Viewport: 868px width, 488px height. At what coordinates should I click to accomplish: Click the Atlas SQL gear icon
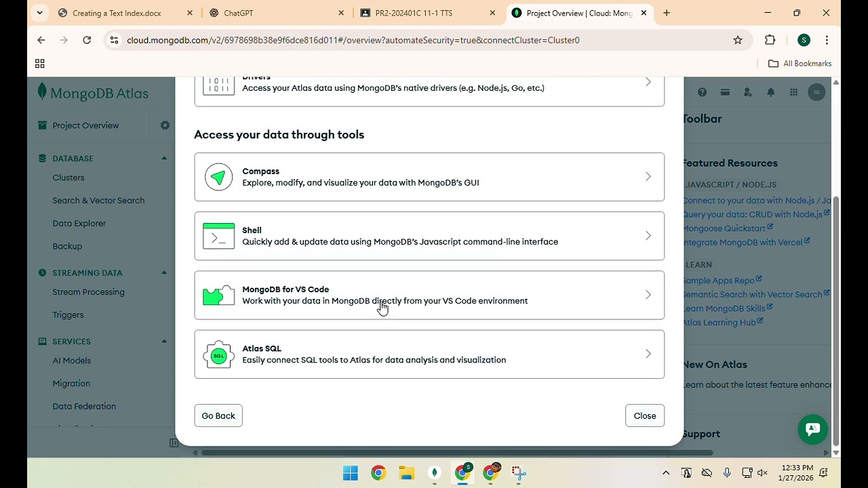pos(218,354)
